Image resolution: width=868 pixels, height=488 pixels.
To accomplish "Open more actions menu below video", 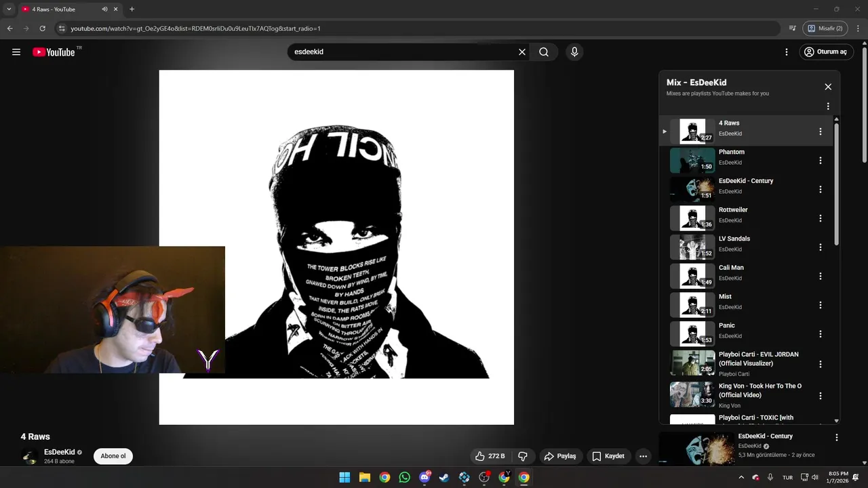I will 644,456.
